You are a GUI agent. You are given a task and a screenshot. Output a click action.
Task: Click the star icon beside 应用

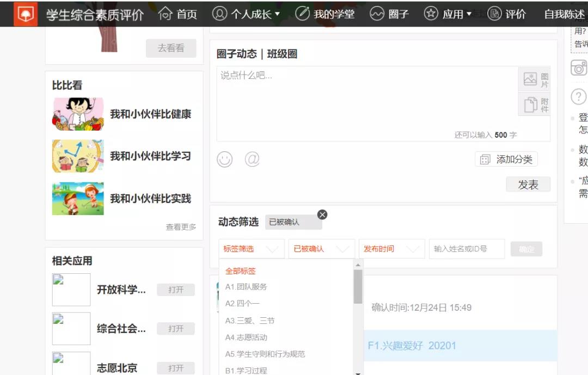tap(431, 14)
